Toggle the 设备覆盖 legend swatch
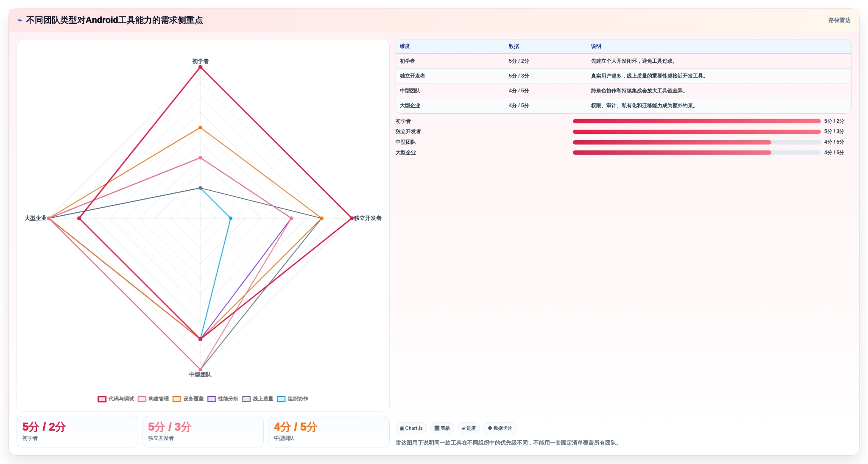Image resolution: width=868 pixels, height=464 pixels. pos(177,399)
